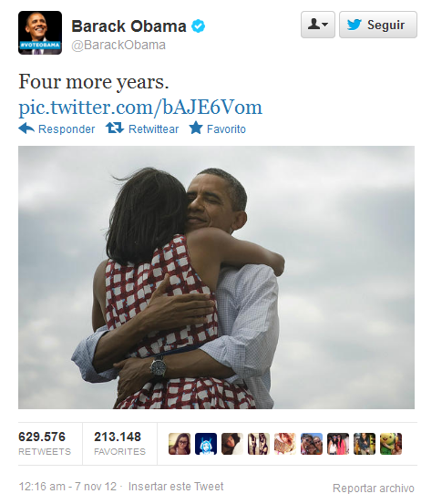Click the 12:16 am - 7 nov 12 timestamp
The image size is (442, 504).
tap(67, 487)
